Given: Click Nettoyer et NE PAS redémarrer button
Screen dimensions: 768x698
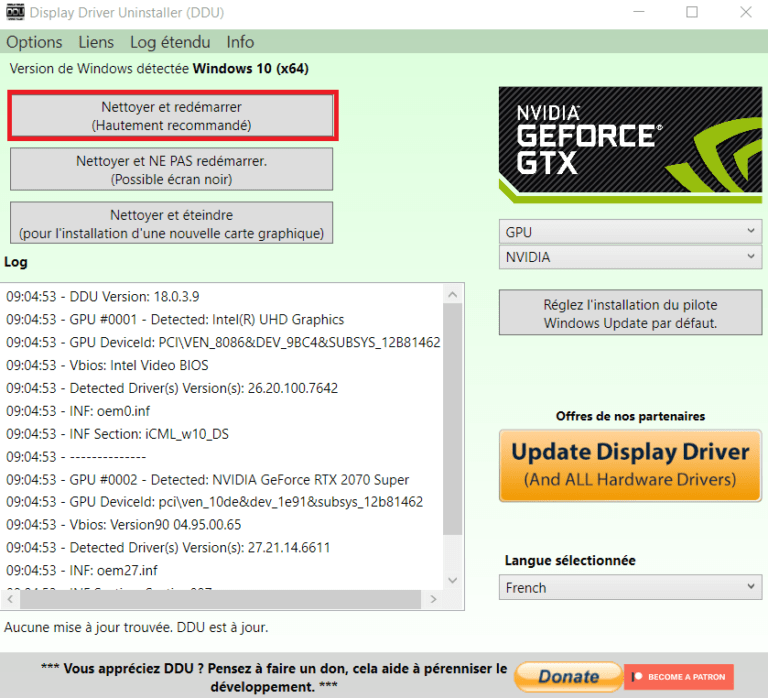Looking at the screenshot, I should [x=171, y=170].
